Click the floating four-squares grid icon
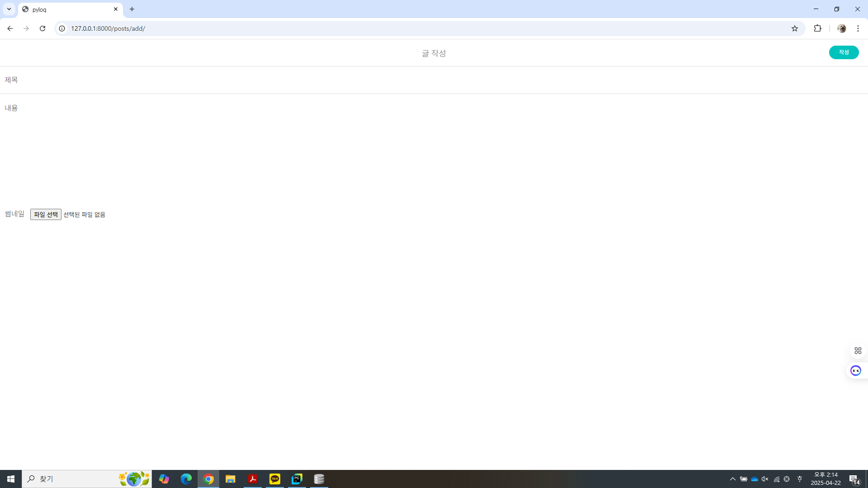The image size is (868, 488). [x=858, y=351]
